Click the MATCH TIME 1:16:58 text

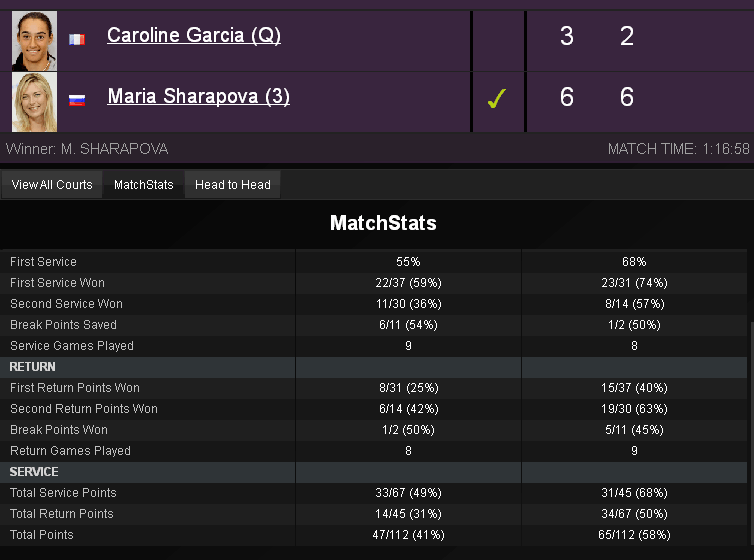[x=678, y=149]
